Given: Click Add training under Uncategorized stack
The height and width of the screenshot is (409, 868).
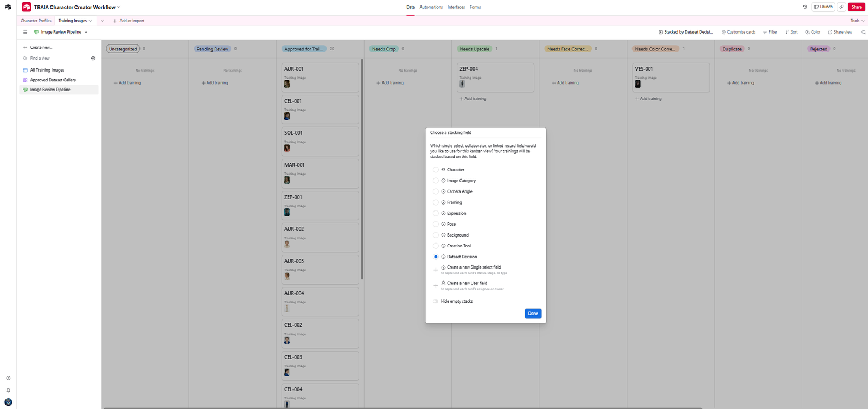Looking at the screenshot, I should pos(127,83).
